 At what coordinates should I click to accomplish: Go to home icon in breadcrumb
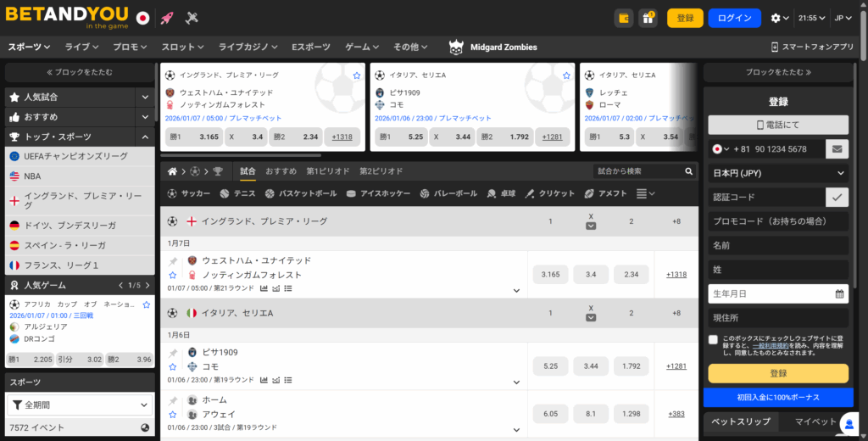(x=172, y=171)
